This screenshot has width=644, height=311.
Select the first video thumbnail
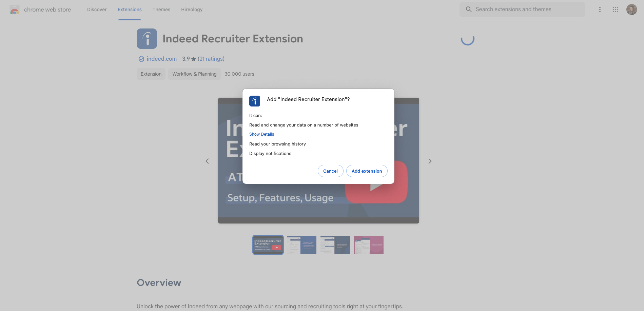[268, 245]
